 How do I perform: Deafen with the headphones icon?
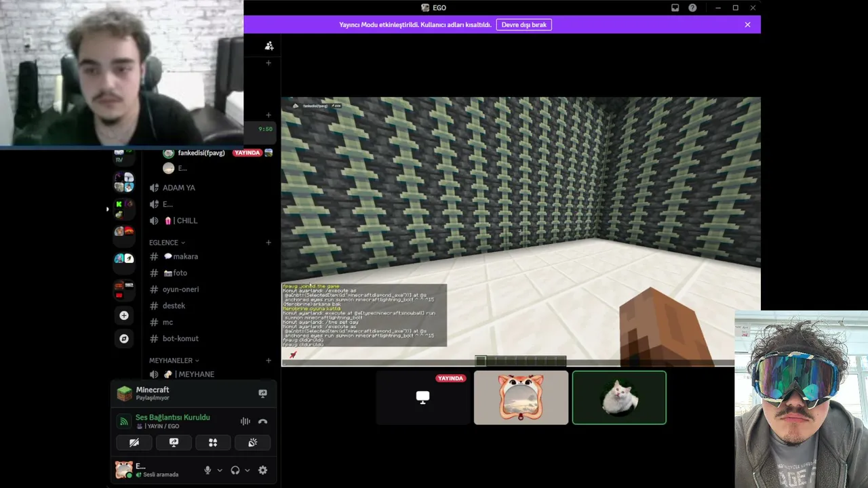point(235,470)
